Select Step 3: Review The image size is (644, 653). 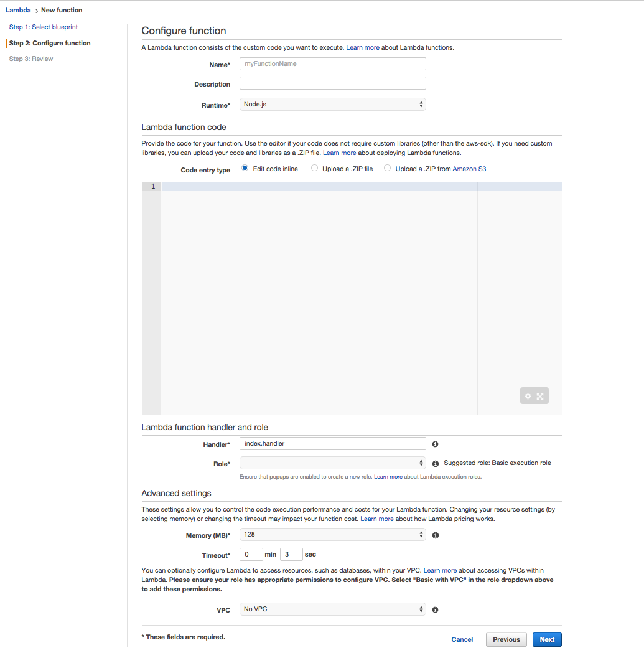click(31, 59)
